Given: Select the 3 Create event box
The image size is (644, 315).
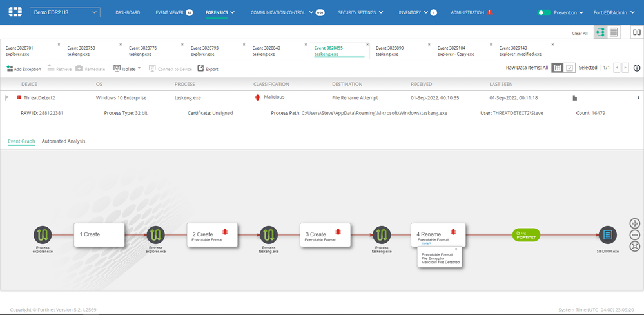Looking at the screenshot, I should click(x=326, y=235).
